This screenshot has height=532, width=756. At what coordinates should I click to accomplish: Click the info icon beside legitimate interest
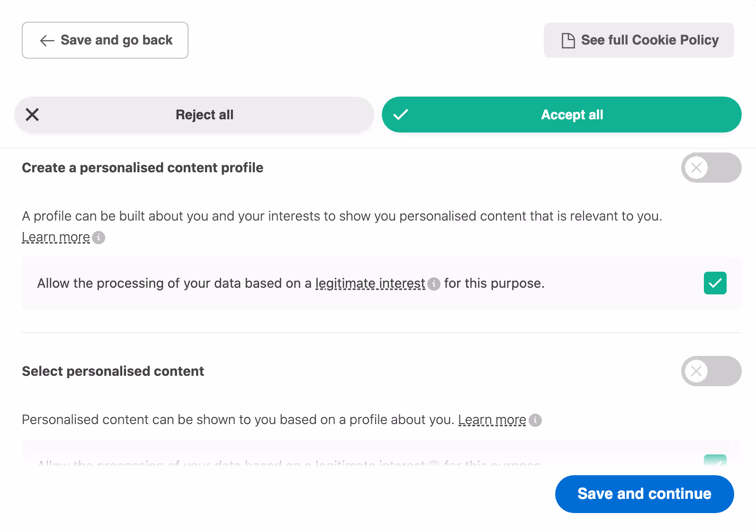[x=434, y=284]
